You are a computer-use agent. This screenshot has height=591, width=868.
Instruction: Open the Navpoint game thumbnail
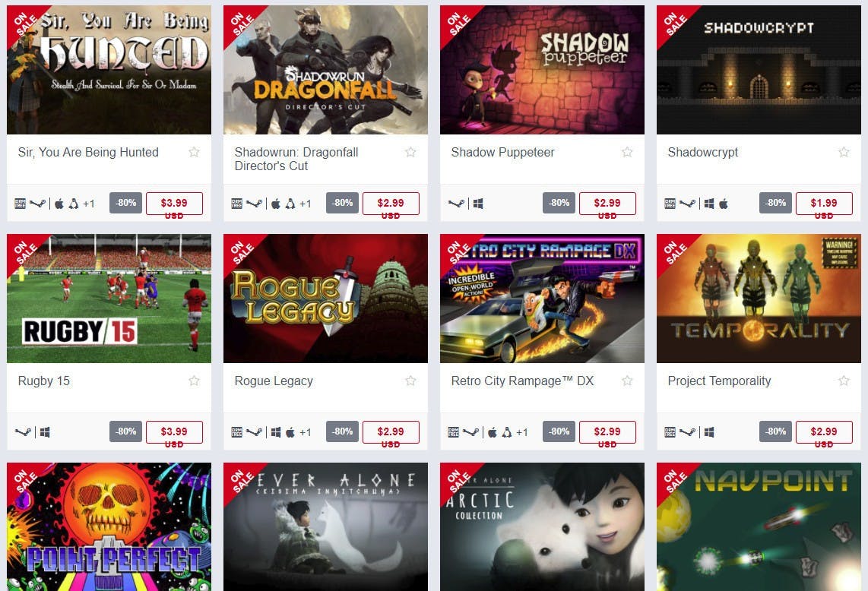coord(759,526)
